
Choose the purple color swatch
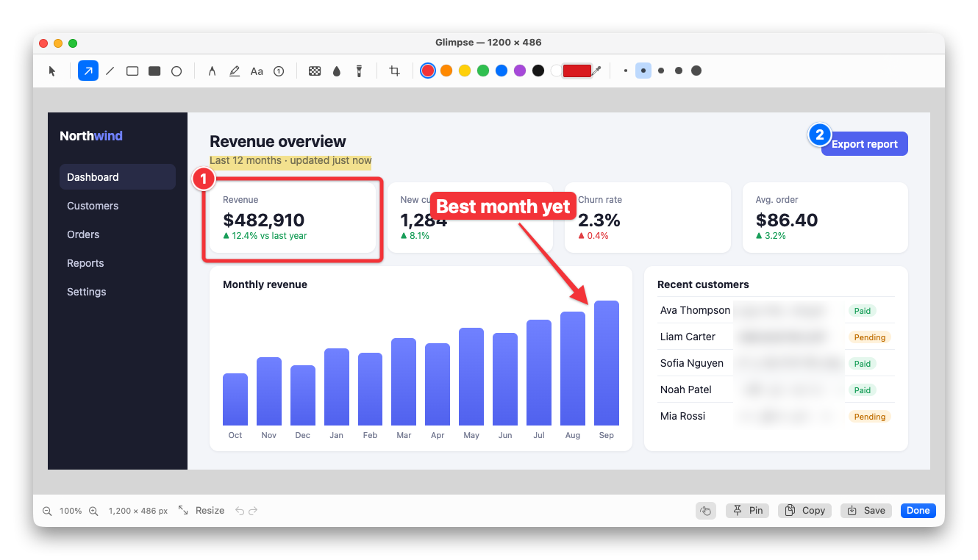[x=520, y=71]
